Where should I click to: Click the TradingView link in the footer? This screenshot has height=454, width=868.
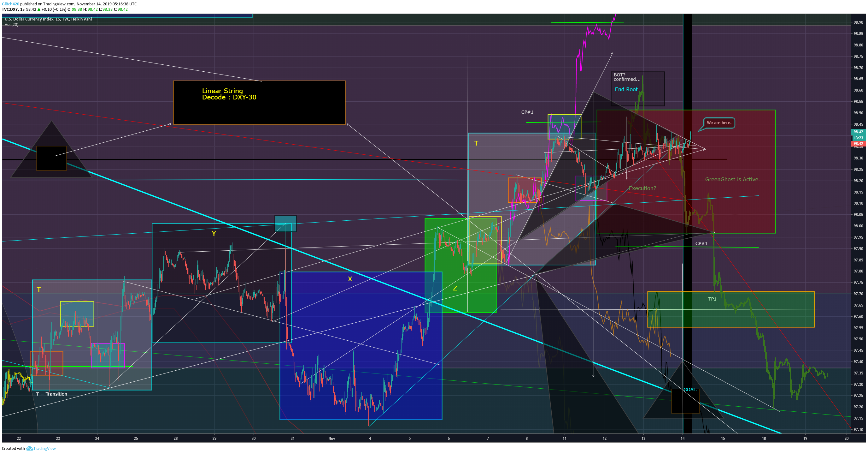click(x=44, y=449)
